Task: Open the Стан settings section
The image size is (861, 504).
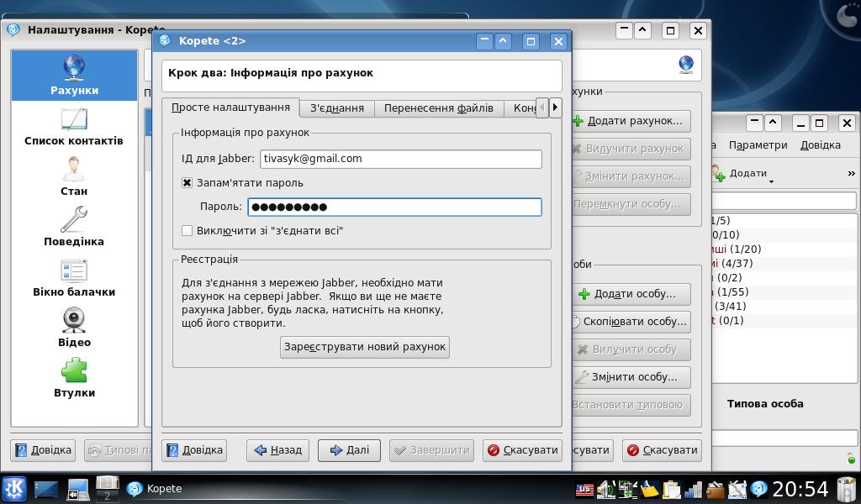Action: [74, 176]
